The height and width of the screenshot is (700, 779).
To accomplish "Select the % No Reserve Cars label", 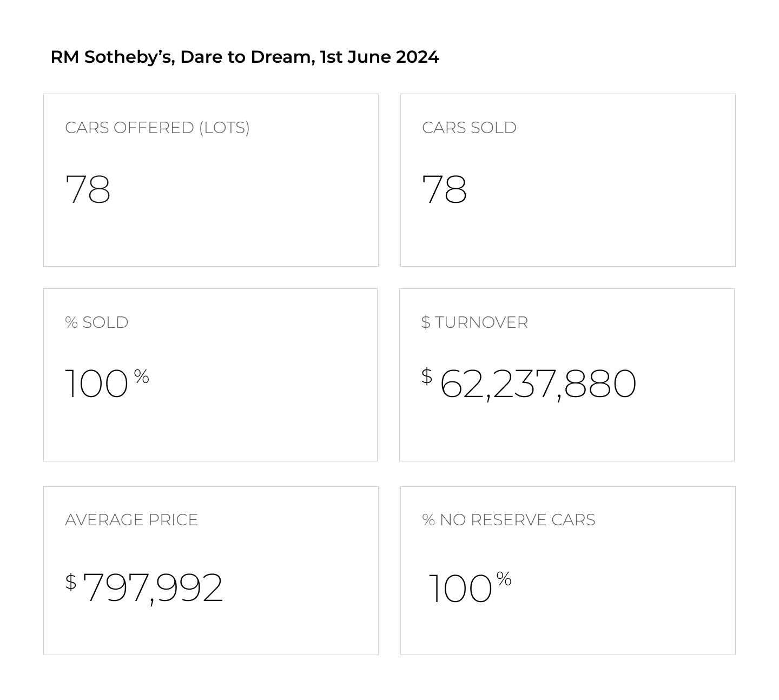I will coord(509,520).
